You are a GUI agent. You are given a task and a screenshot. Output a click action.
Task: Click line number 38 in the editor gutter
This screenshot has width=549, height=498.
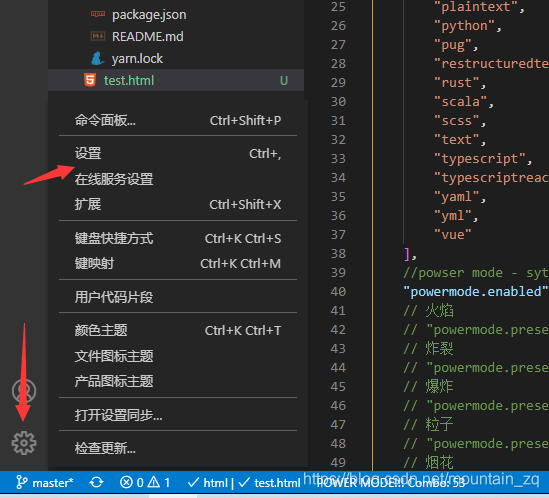(x=338, y=254)
